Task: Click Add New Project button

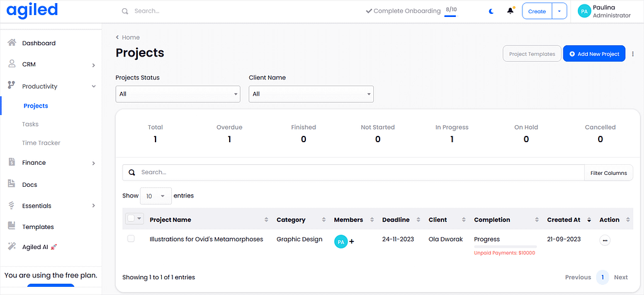Action: (594, 53)
